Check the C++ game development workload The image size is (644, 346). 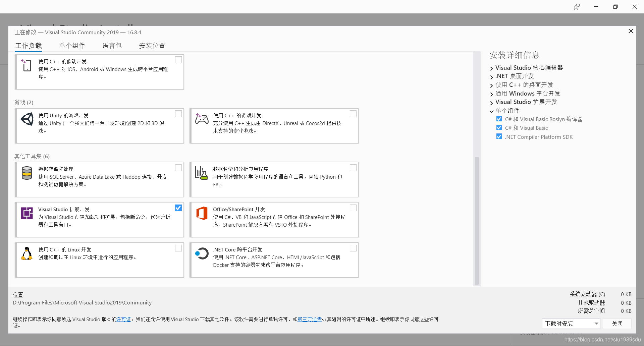pos(353,114)
